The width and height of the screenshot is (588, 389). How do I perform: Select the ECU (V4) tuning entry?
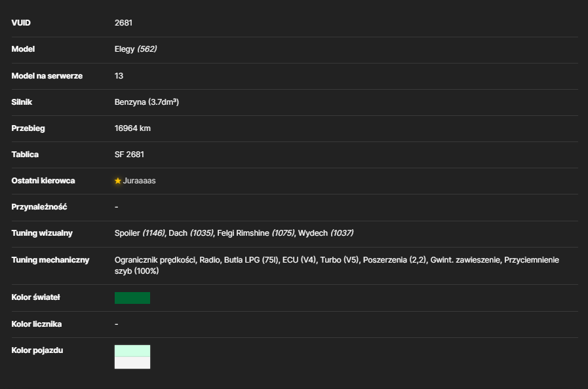point(300,260)
